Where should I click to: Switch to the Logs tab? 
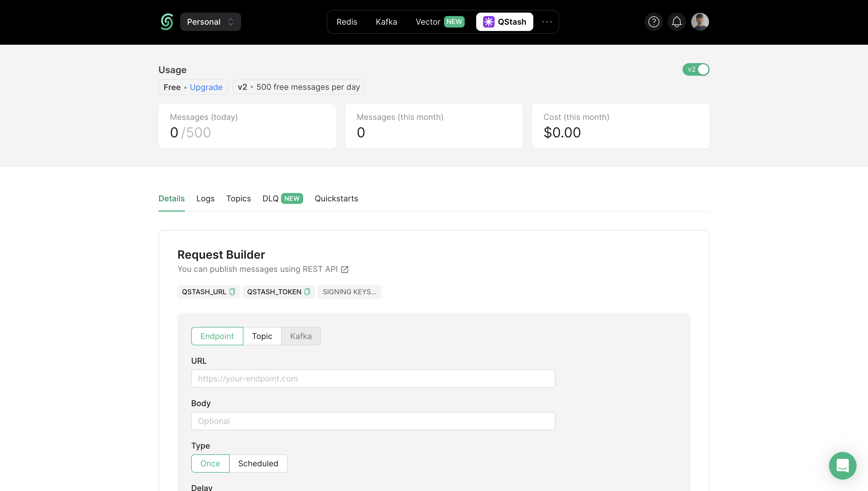[205, 199]
